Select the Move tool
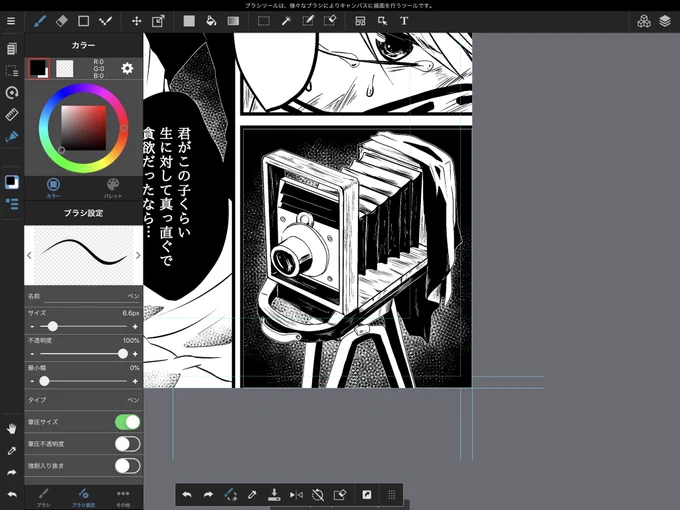This screenshot has height=510, width=680. 137,21
